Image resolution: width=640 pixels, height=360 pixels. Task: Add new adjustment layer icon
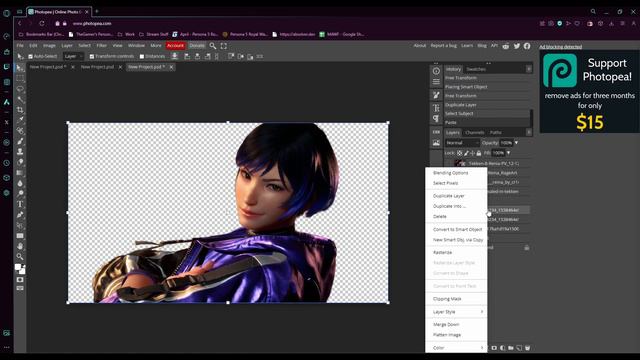pos(502,348)
